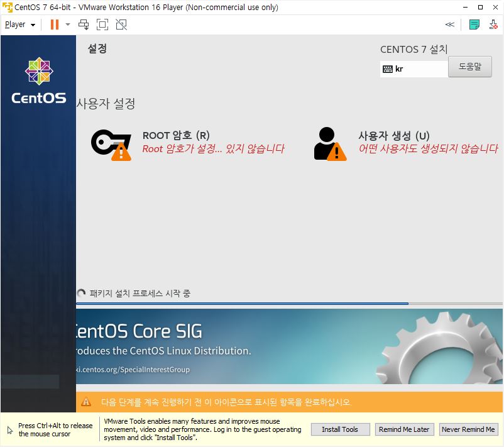Click the 도움말 help button
The width and height of the screenshot is (504, 447).
coord(470,67)
